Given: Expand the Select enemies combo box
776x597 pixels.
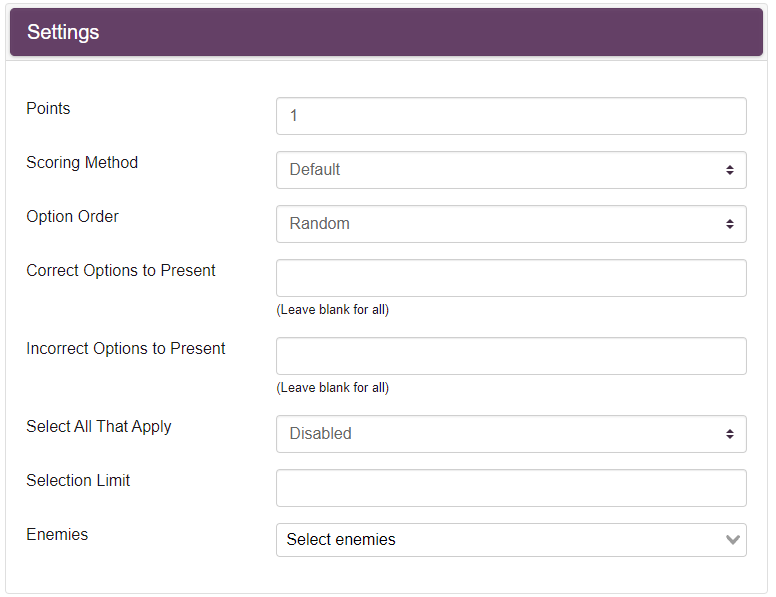Looking at the screenshot, I should [511, 540].
